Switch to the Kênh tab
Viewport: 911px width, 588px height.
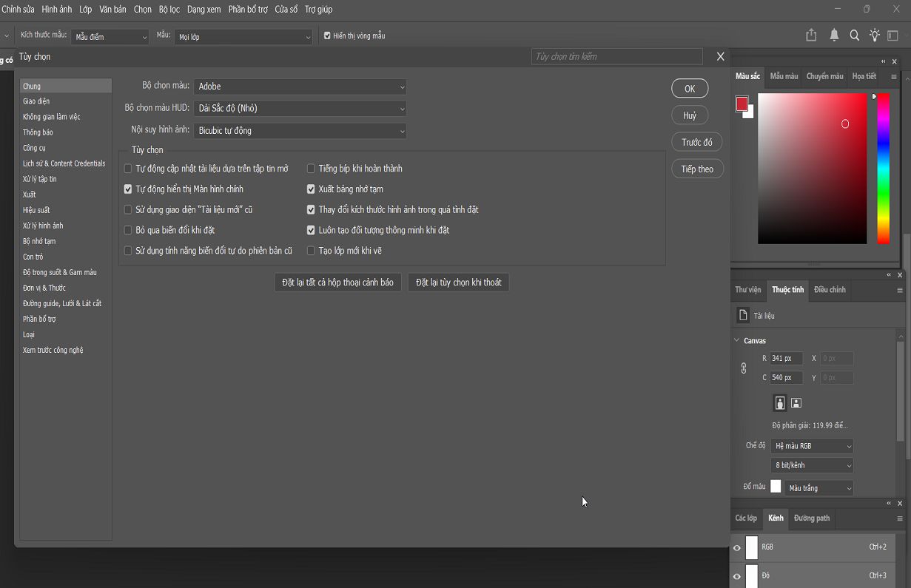click(775, 518)
